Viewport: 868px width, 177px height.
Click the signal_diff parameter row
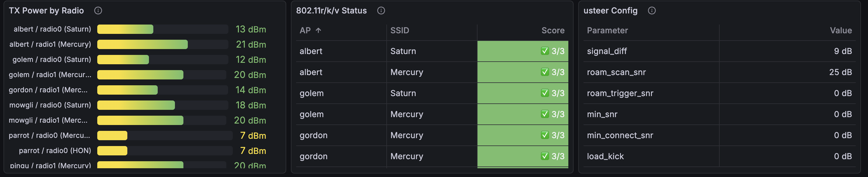click(x=607, y=51)
